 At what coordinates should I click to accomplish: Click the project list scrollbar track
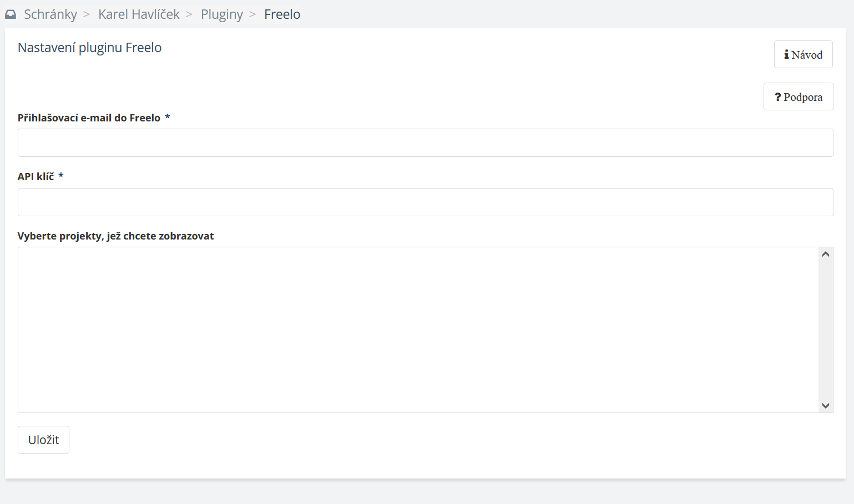tap(826, 330)
